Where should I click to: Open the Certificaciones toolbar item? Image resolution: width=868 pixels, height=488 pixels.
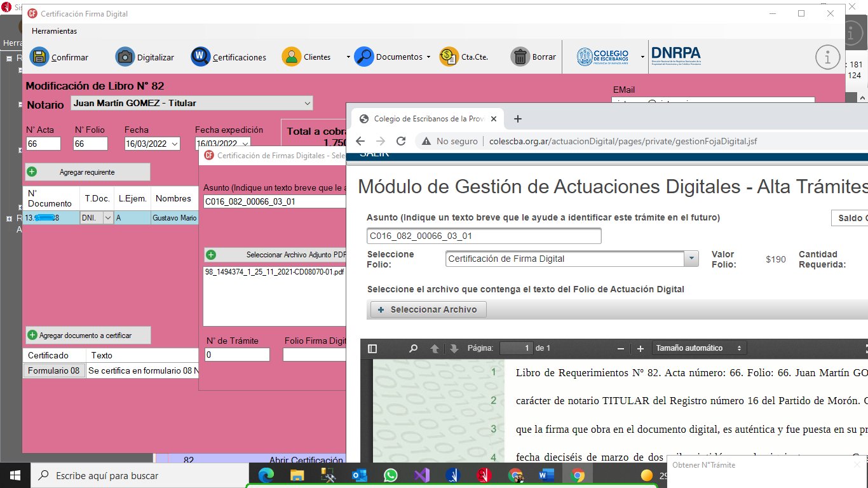point(201,57)
